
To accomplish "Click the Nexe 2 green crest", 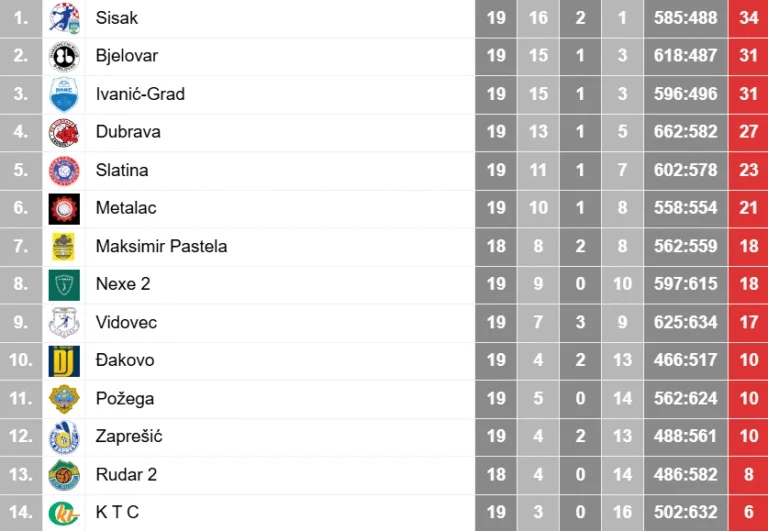I will point(64,284).
